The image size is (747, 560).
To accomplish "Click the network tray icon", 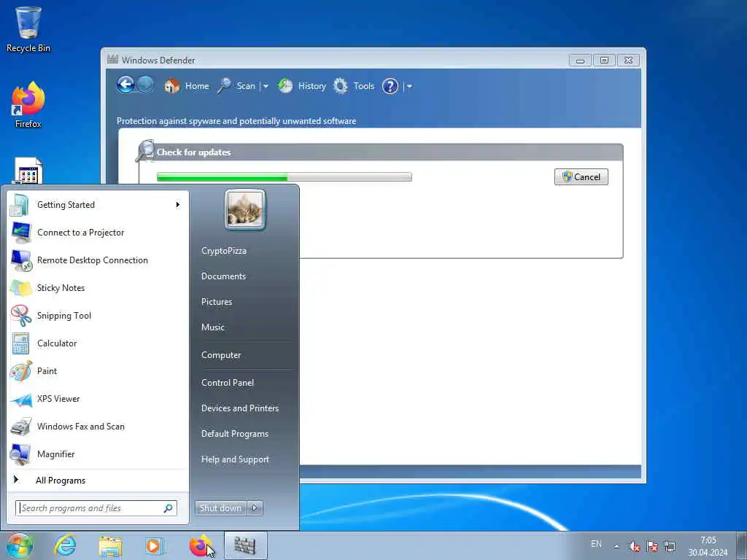I will (670, 547).
